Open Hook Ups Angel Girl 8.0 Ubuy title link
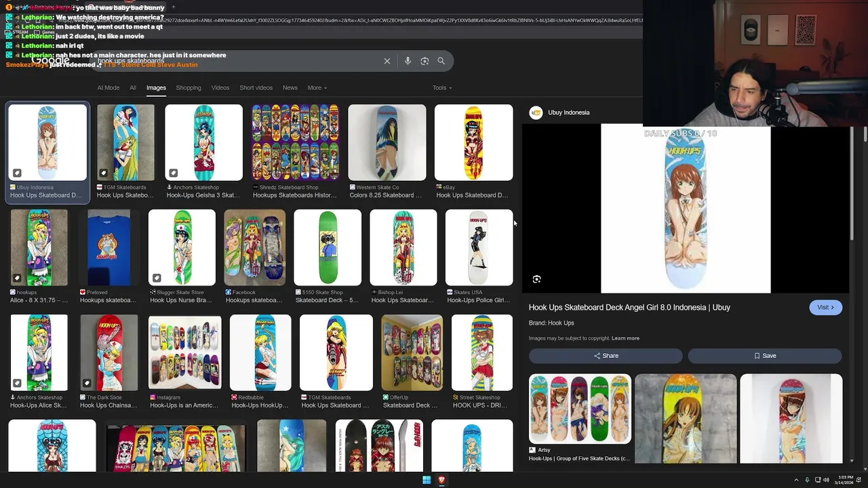This screenshot has width=868, height=488. (x=629, y=308)
